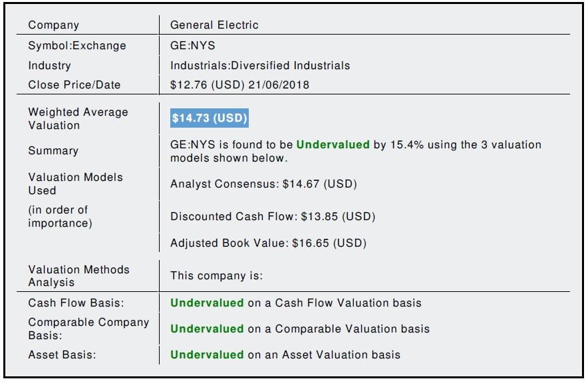Click the Asset Basis label
This screenshot has height=383, width=588.
click(x=62, y=355)
